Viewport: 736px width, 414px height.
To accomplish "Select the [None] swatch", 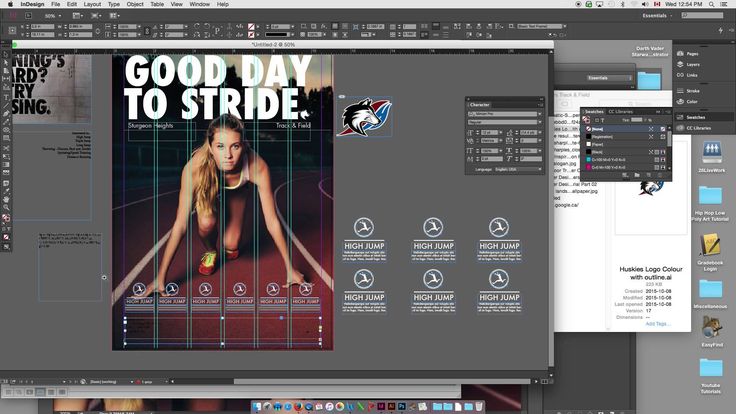I will [x=625, y=129].
